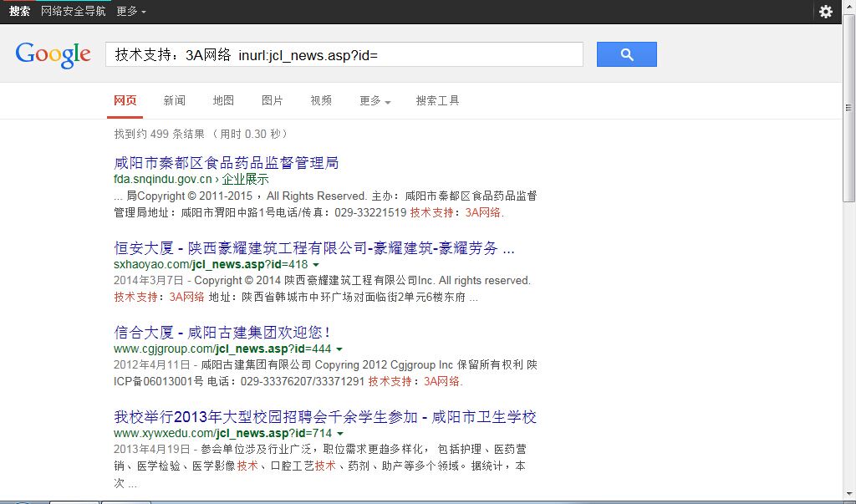
Task: Switch to the 地图 tab
Action: tap(223, 100)
